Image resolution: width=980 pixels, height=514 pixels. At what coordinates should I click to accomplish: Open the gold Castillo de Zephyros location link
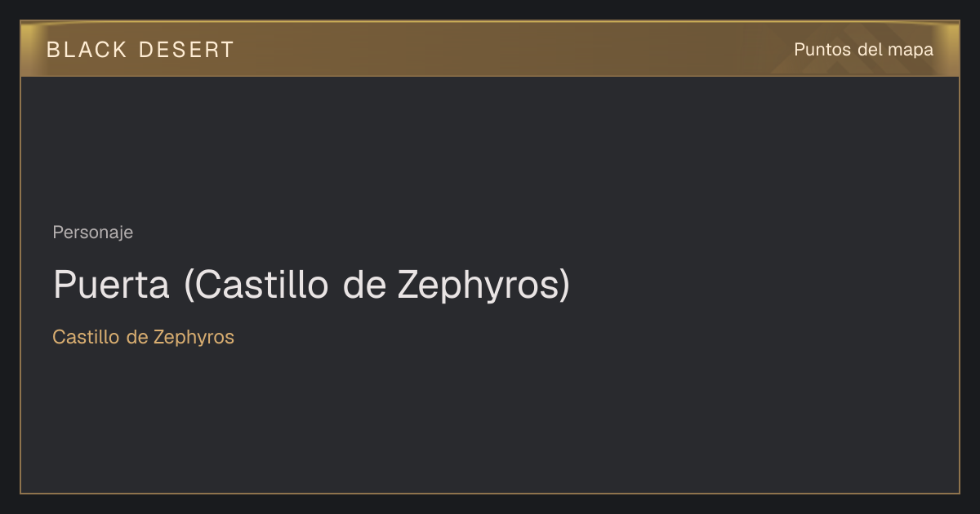[143, 337]
